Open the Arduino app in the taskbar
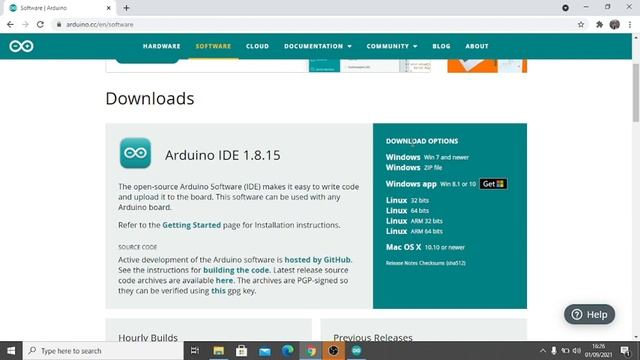 (356, 351)
